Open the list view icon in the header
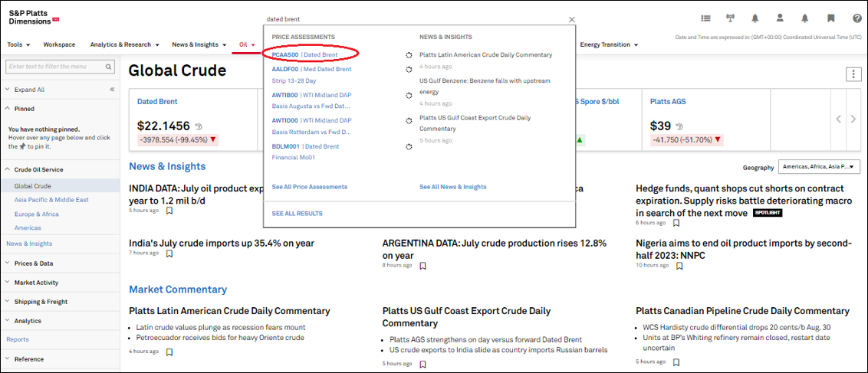 [x=705, y=18]
